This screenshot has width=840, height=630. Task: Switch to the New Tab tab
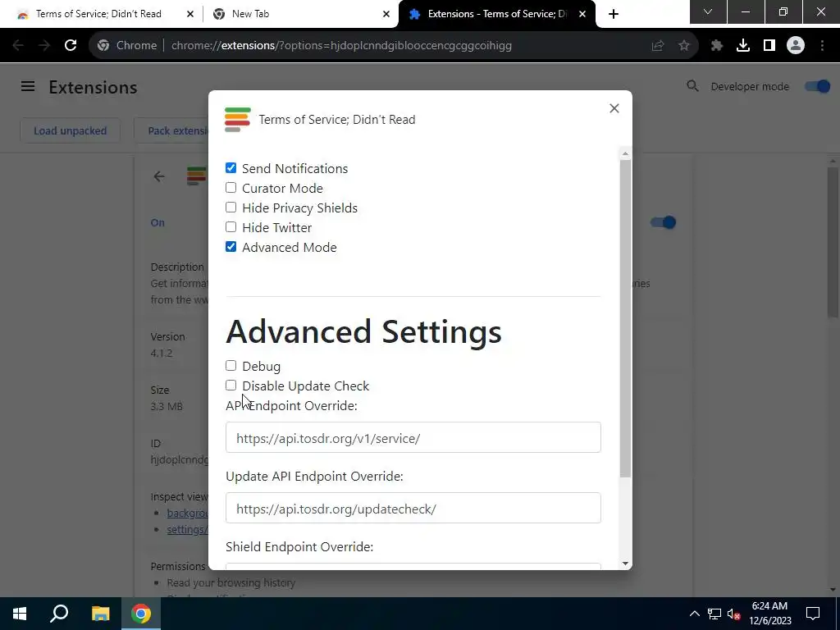pyautogui.click(x=250, y=14)
